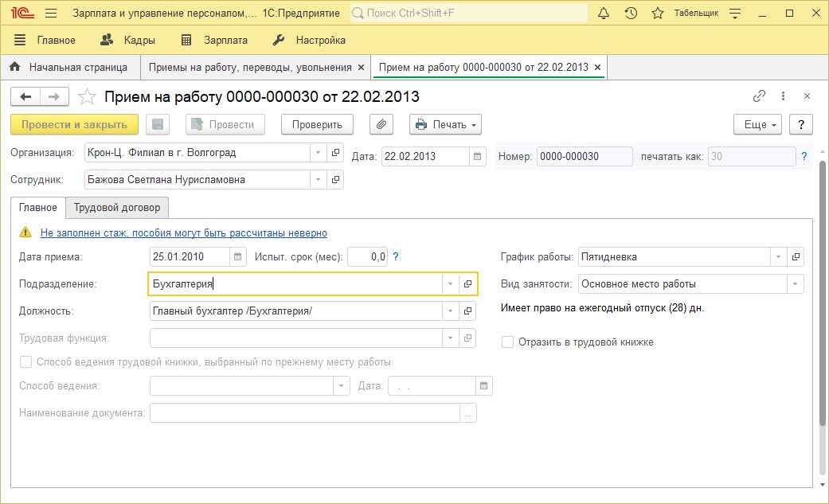Save document with floppy disk icon
This screenshot has width=829, height=504.
click(158, 125)
